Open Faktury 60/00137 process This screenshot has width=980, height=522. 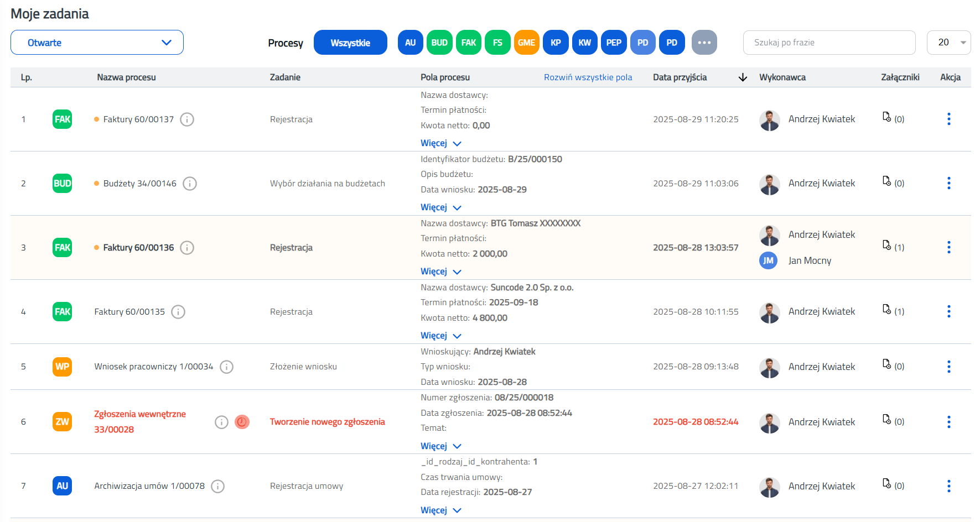(x=138, y=119)
